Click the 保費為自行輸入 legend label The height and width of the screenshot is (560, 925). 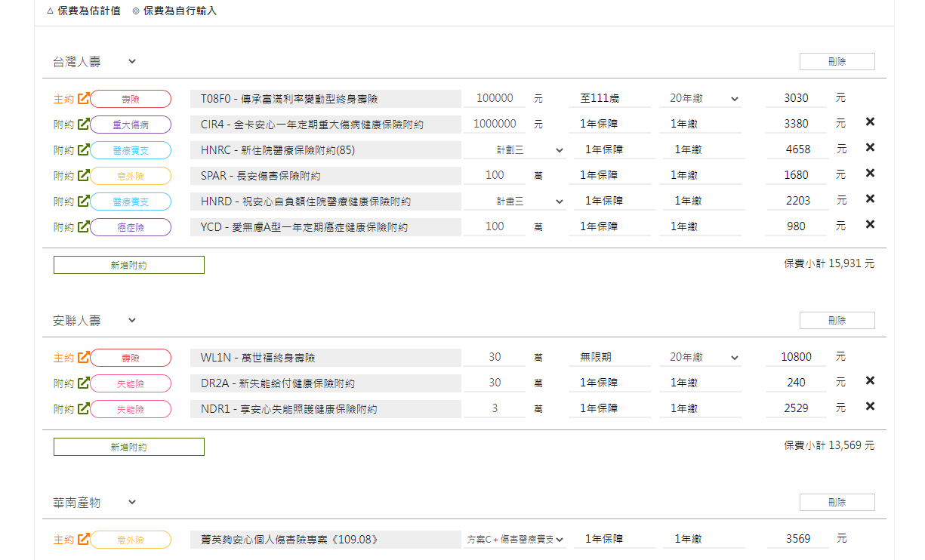[180, 11]
